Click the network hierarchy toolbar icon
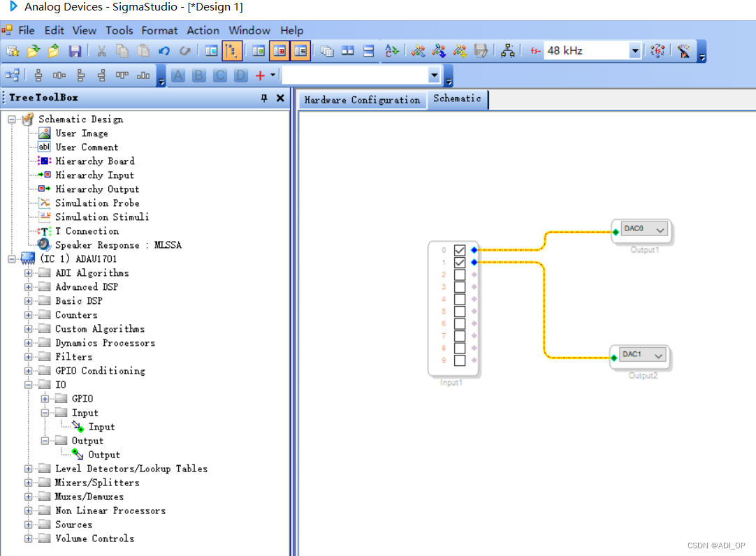The image size is (756, 556). pos(508,50)
